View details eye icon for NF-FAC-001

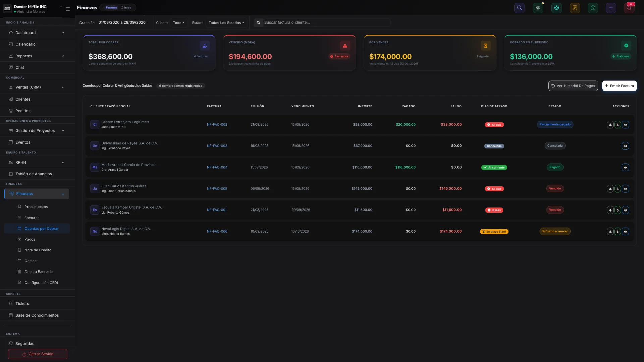click(625, 210)
